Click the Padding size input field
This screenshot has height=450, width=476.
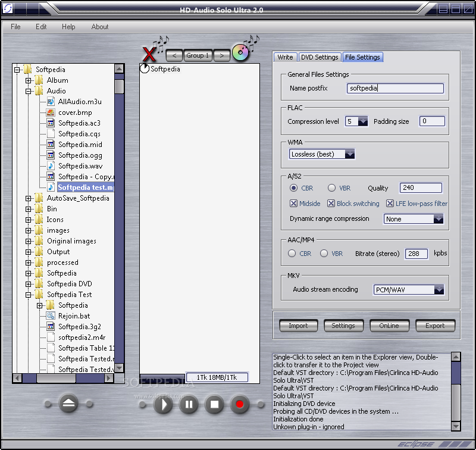coord(432,121)
